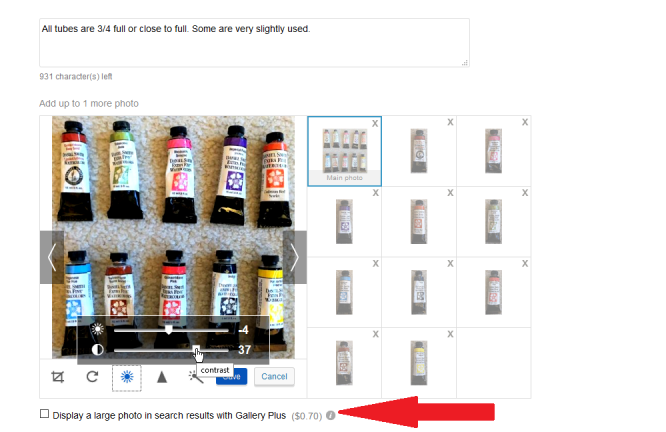Enable Gallery Plus large photo checkbox
Image resolution: width=666 pixels, height=432 pixels.
click(x=44, y=414)
